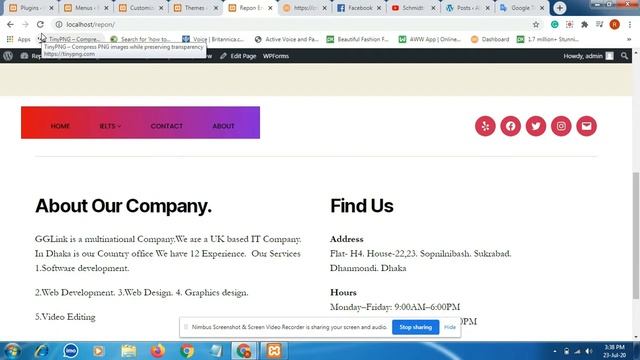
Task: Click CONTACT in site navigation
Action: [167, 126]
